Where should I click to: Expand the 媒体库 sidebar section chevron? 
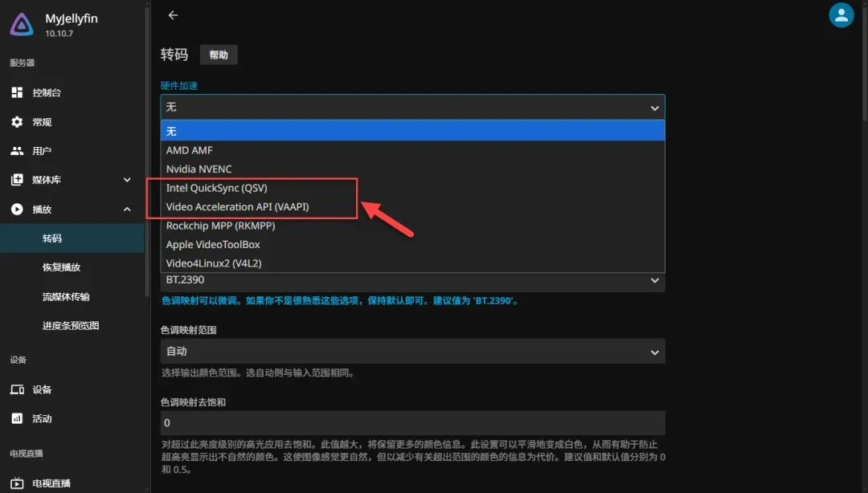pos(127,180)
